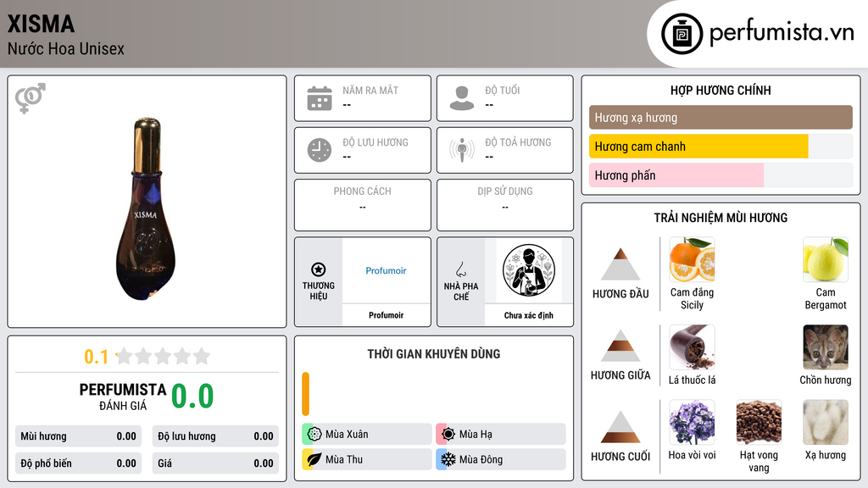Click the Chồn hương note image
This screenshot has height=488, width=868.
point(826,347)
